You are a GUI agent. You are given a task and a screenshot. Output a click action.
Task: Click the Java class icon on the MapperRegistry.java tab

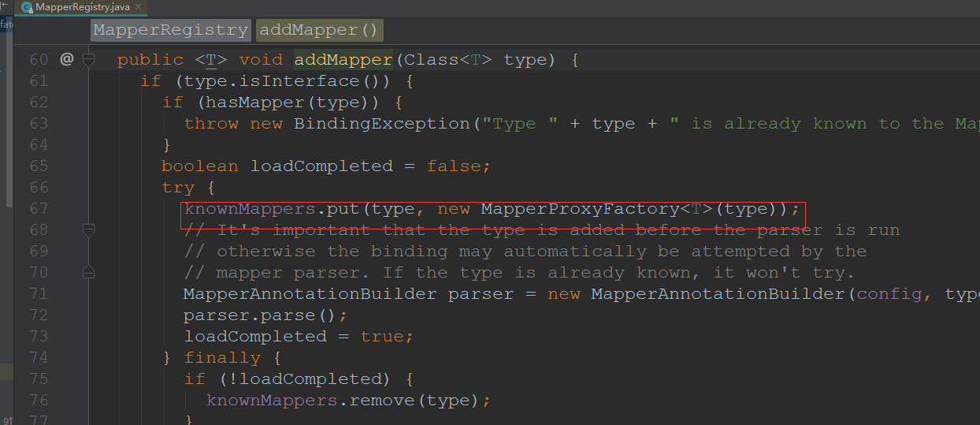28,6
